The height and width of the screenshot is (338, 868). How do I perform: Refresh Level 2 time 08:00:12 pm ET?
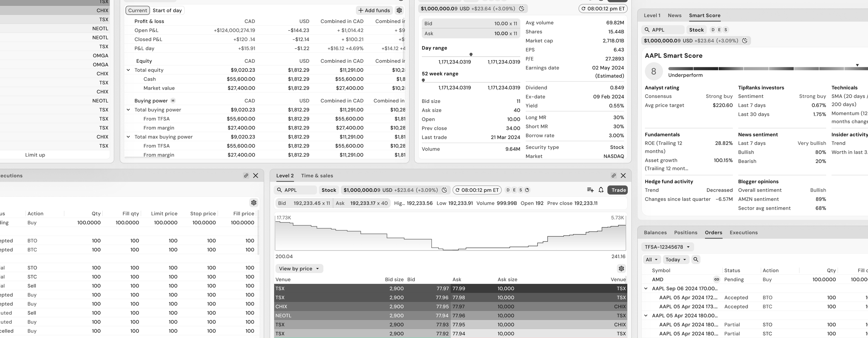[x=477, y=190]
